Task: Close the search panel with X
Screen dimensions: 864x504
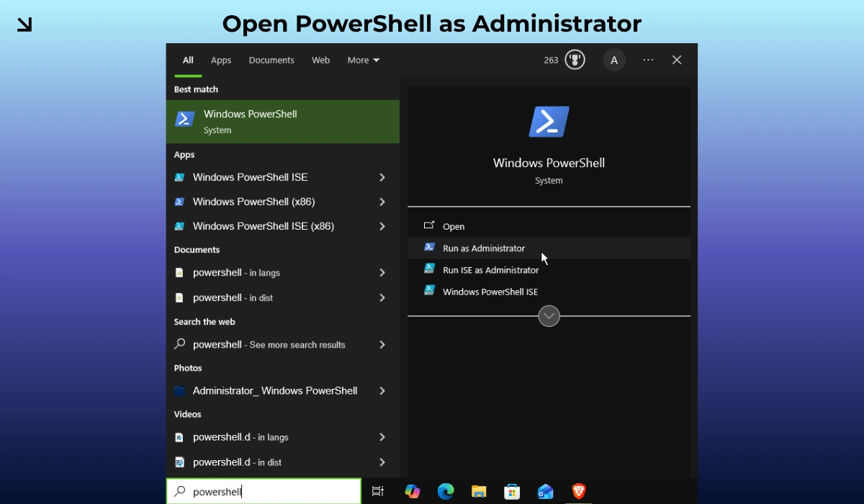Action: click(677, 60)
